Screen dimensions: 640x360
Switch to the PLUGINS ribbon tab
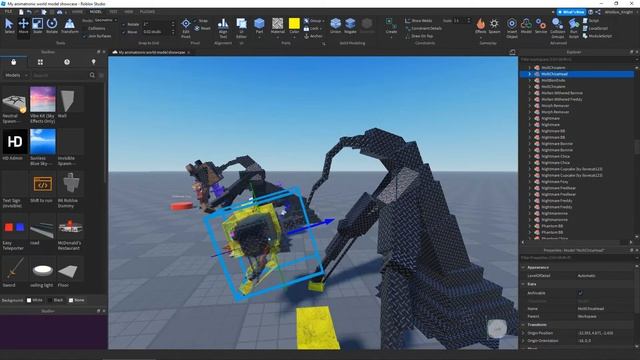click(147, 12)
